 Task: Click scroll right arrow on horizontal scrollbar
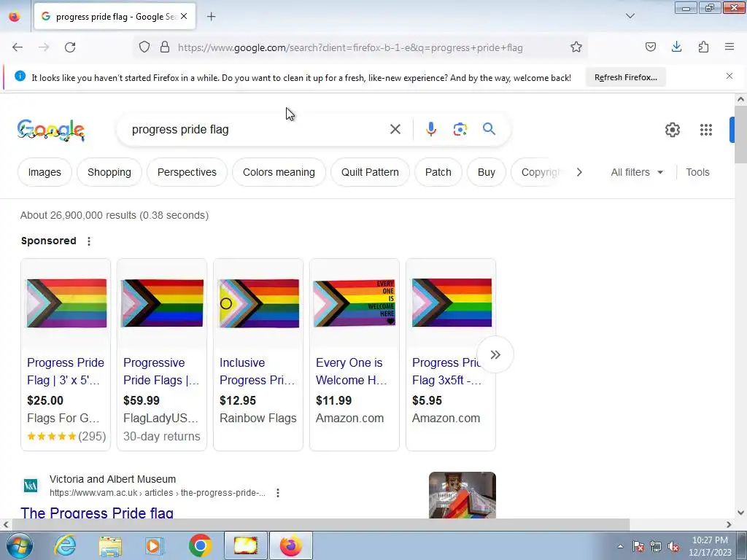(x=729, y=525)
